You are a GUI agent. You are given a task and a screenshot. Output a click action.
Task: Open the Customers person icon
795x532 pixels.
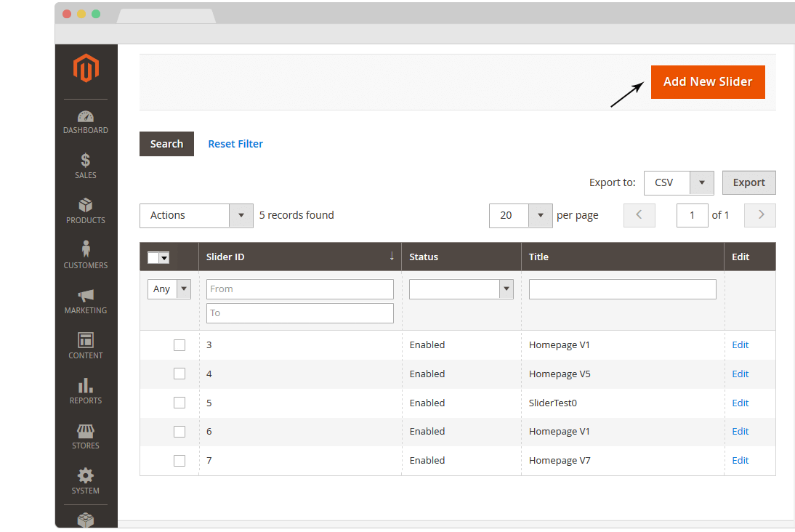point(86,250)
